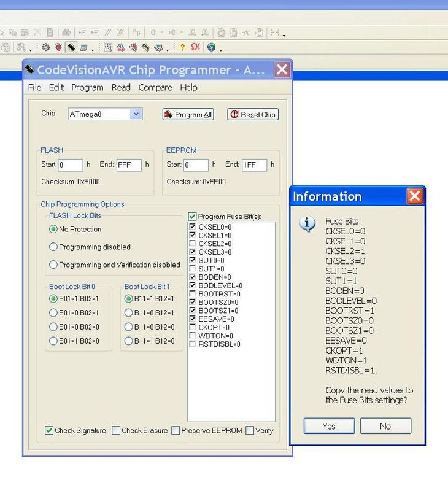Screen dimensions: 448x491
Task: Click the yellow question mark help icon
Action: click(x=182, y=47)
